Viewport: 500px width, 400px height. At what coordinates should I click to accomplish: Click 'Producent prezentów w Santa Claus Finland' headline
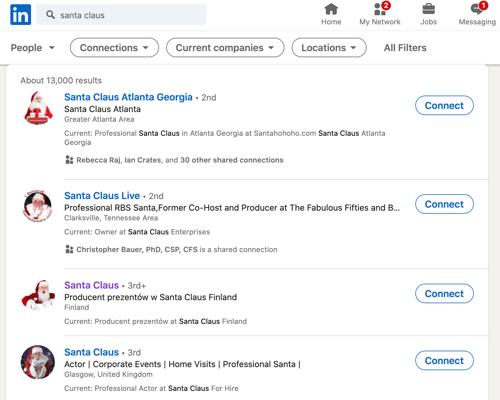coord(150,297)
